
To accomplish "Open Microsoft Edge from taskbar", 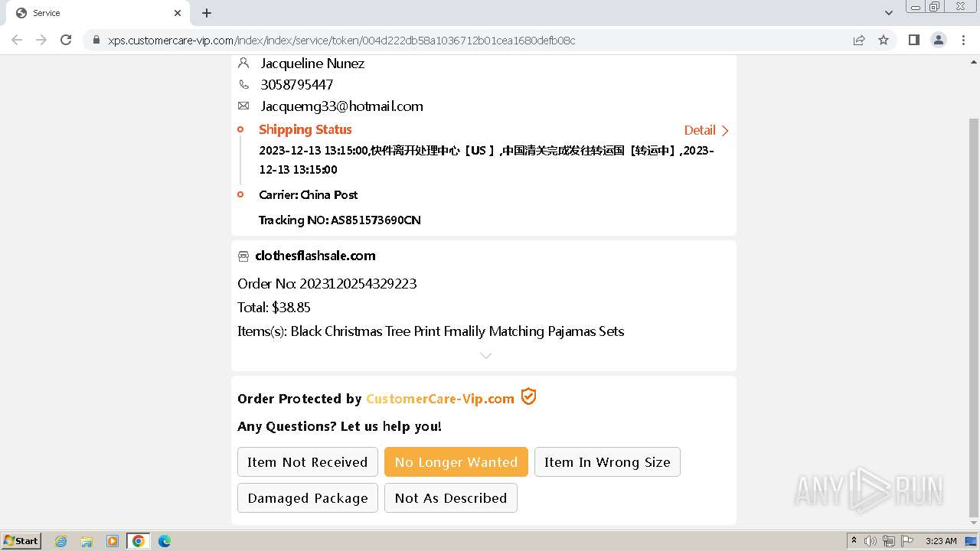I will pos(165,541).
